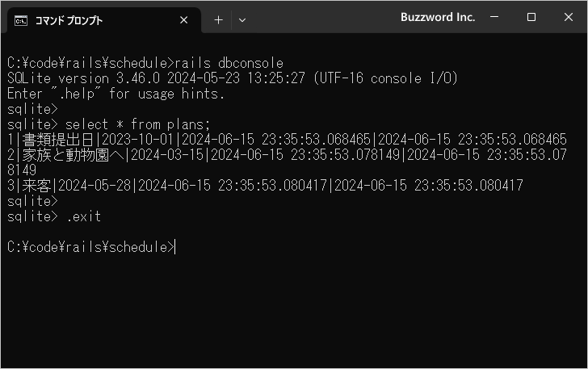The image size is (588, 369).
Task: Open a new terminal tab
Action: [x=218, y=20]
